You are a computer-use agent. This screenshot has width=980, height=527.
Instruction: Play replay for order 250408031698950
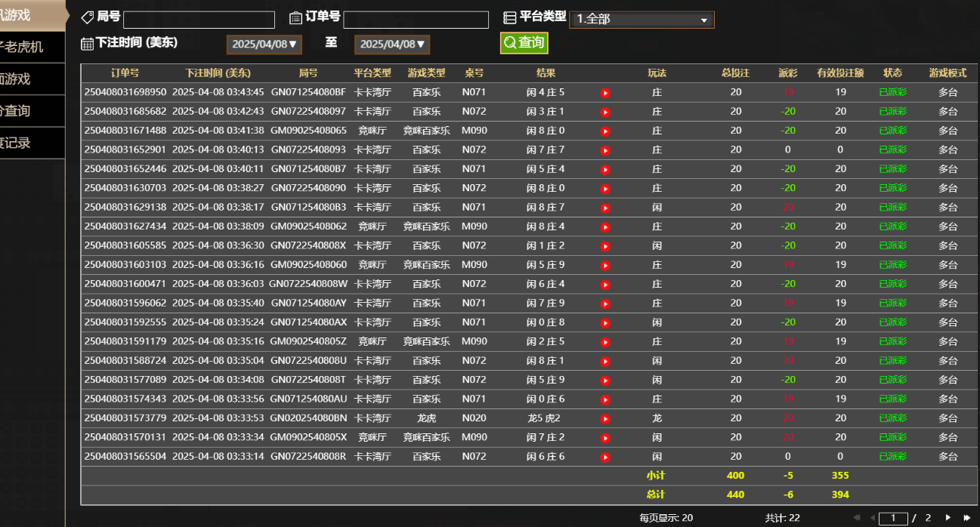click(604, 93)
